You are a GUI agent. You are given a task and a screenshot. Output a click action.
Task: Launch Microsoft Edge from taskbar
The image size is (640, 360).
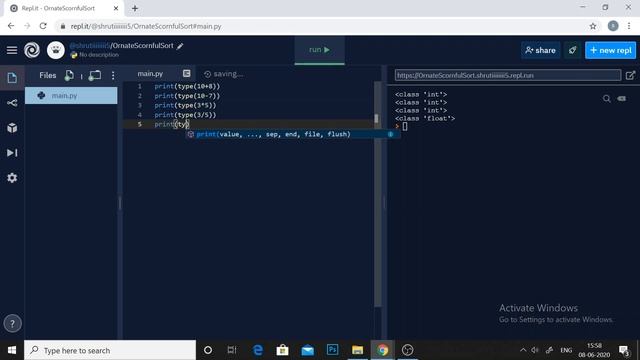[258, 350]
